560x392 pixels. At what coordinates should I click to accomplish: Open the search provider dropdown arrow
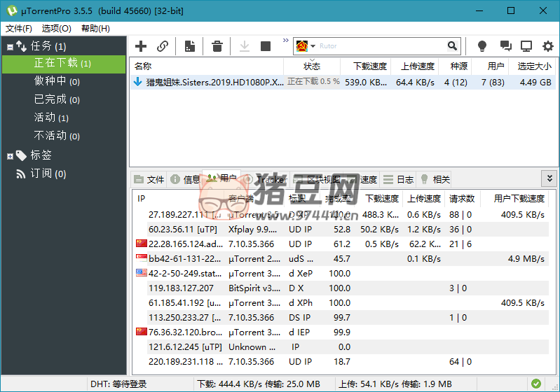pyautogui.click(x=313, y=46)
